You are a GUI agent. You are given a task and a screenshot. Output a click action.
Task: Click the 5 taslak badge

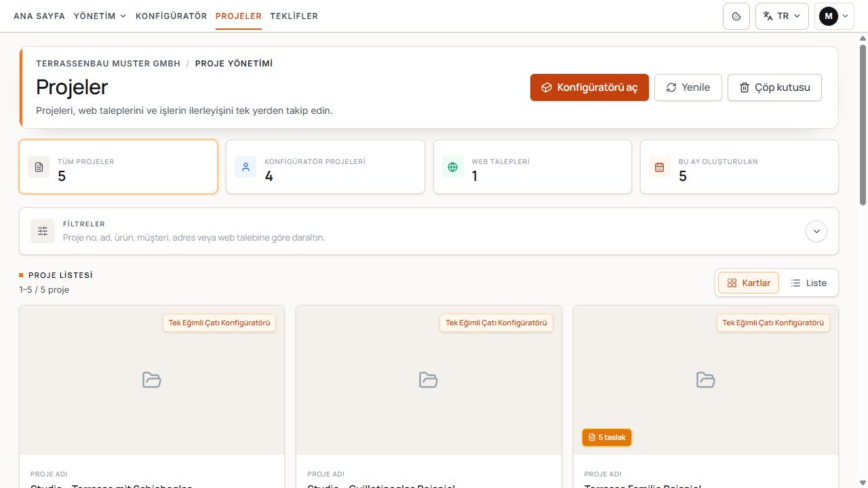tap(607, 438)
